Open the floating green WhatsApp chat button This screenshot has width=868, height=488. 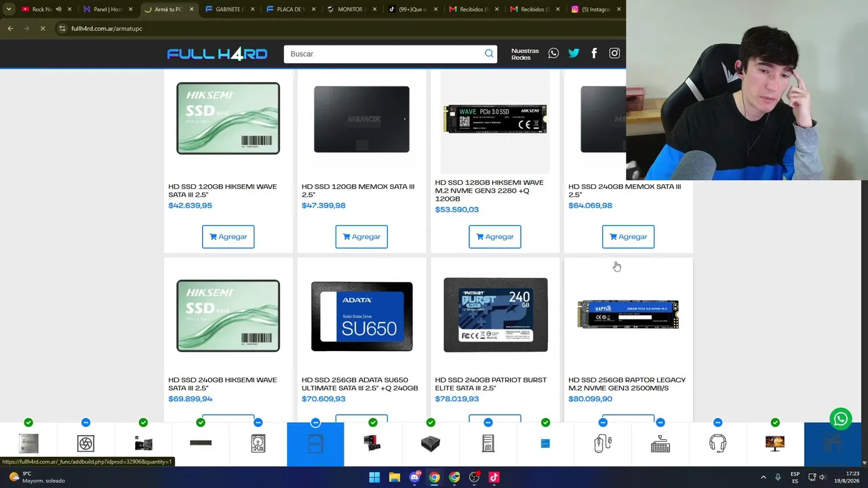coord(841,420)
